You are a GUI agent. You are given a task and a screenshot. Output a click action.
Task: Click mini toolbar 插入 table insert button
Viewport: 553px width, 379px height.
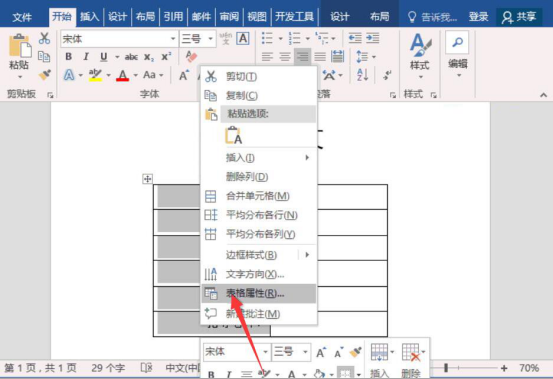coord(381,360)
